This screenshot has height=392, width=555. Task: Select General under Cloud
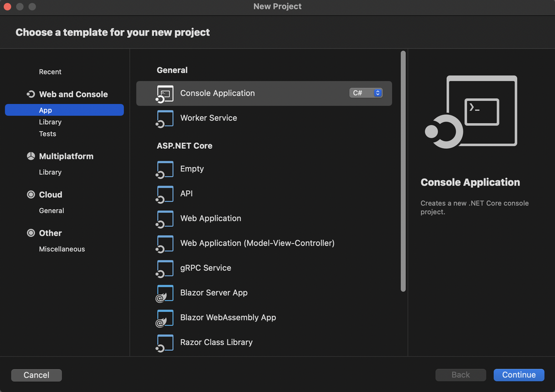tap(52, 210)
